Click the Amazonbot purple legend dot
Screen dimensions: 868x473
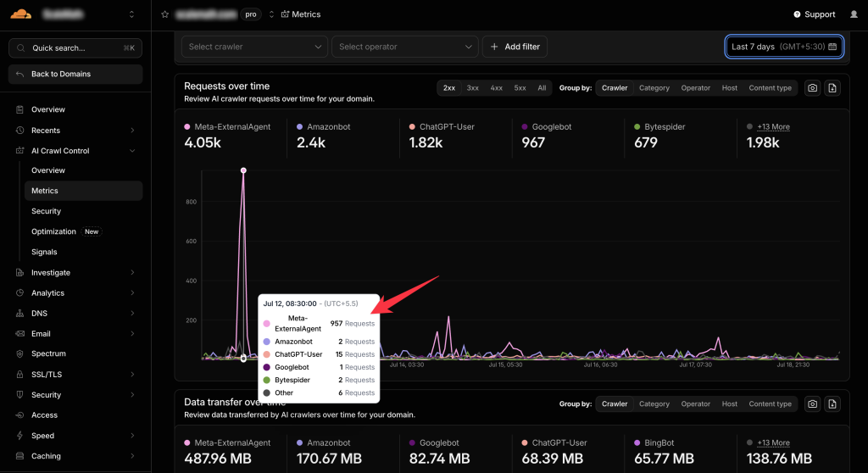[299, 127]
